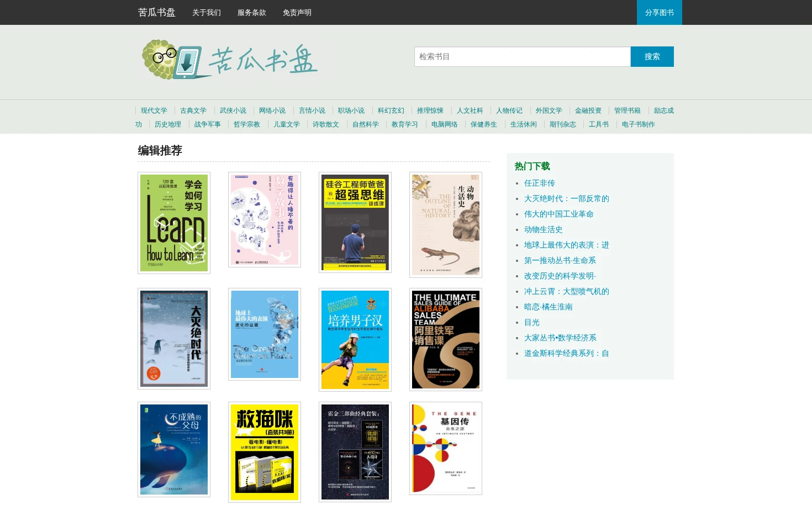Open the 不成熟的父母 book cover
The height and width of the screenshot is (510, 812).
tap(174, 449)
